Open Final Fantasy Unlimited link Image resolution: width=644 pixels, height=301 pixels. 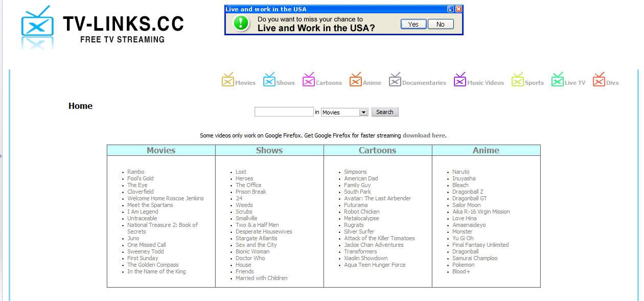pos(480,245)
